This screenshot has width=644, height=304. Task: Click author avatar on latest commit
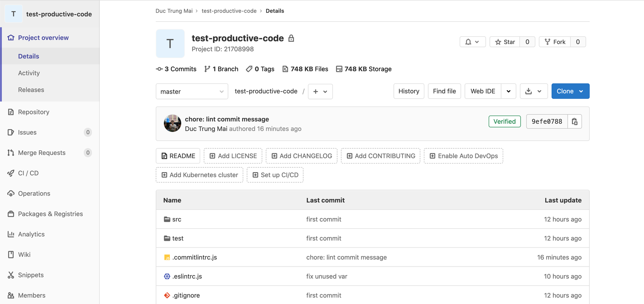[x=173, y=123]
